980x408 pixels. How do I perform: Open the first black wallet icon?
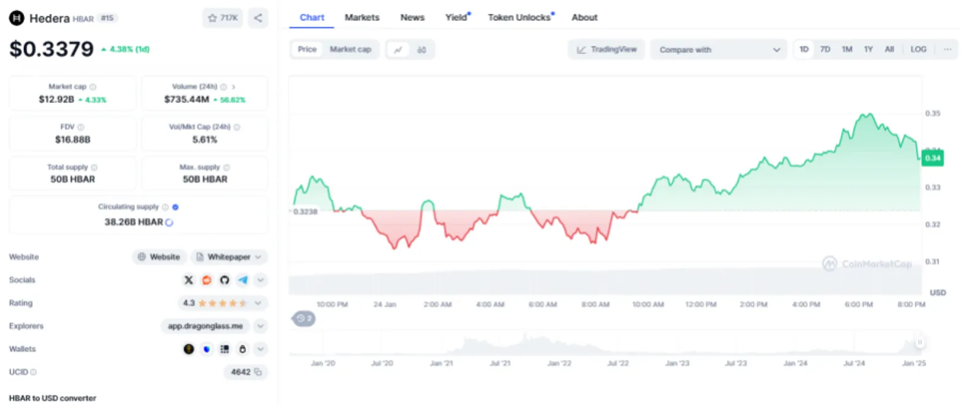tap(189, 349)
